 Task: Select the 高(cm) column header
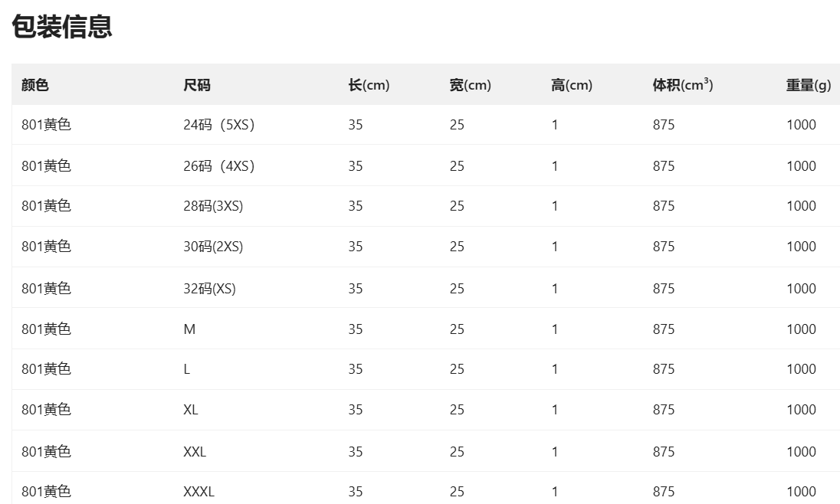tap(571, 85)
